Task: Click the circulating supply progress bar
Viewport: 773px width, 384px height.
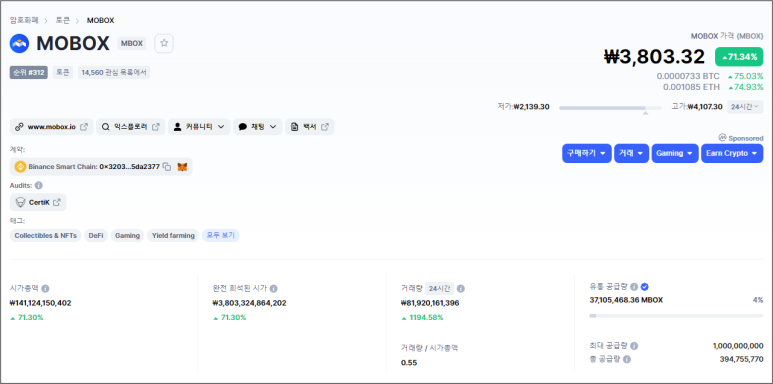Action: (676, 315)
